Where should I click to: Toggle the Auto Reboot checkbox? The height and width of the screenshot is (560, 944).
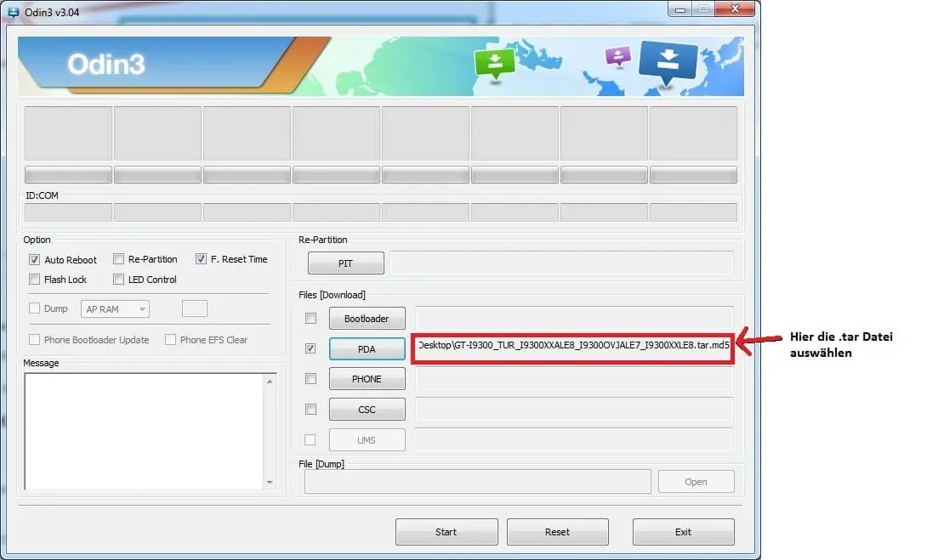coord(34,260)
